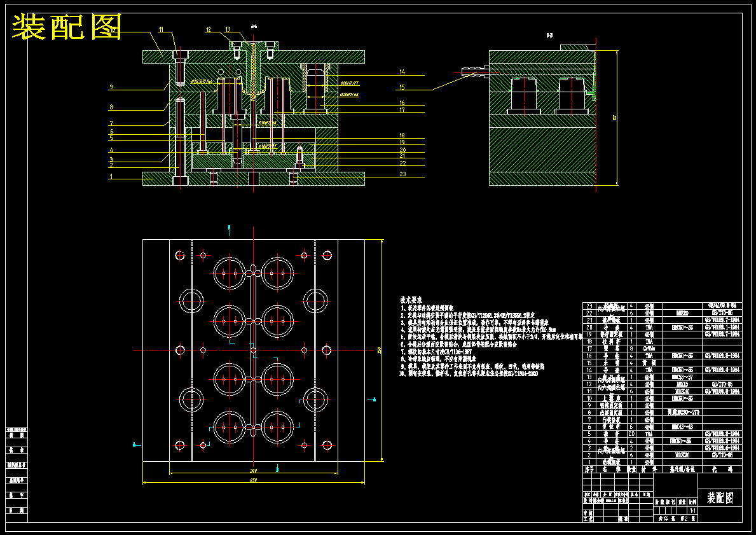Pick balloon number 12 above section view
The height and width of the screenshot is (535, 756).
click(x=209, y=30)
